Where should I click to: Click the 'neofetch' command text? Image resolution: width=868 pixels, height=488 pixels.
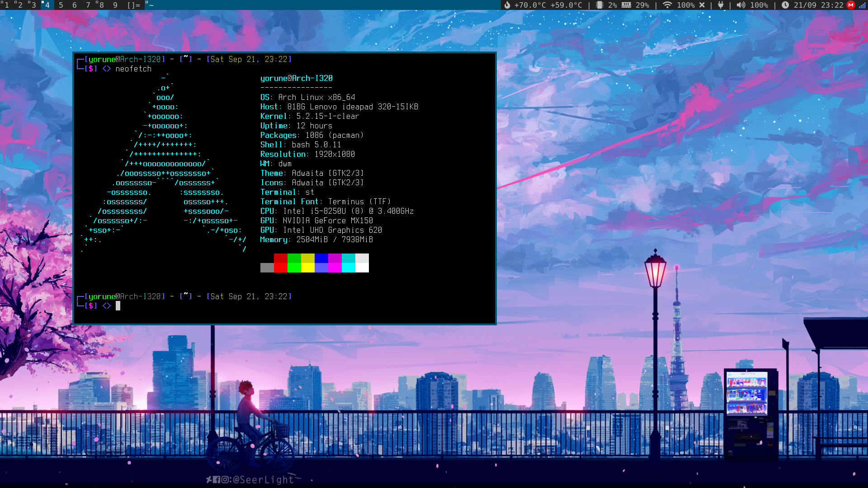(x=133, y=69)
